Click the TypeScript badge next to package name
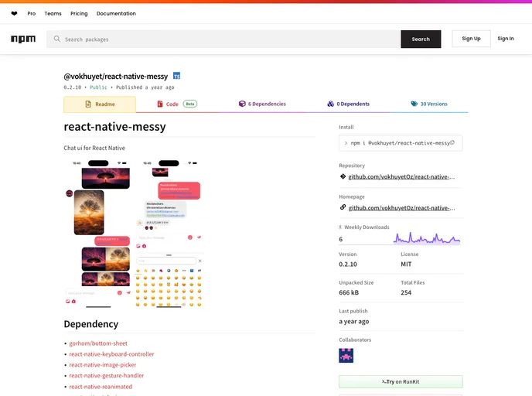Viewport: 532px width, 396px height. point(176,76)
